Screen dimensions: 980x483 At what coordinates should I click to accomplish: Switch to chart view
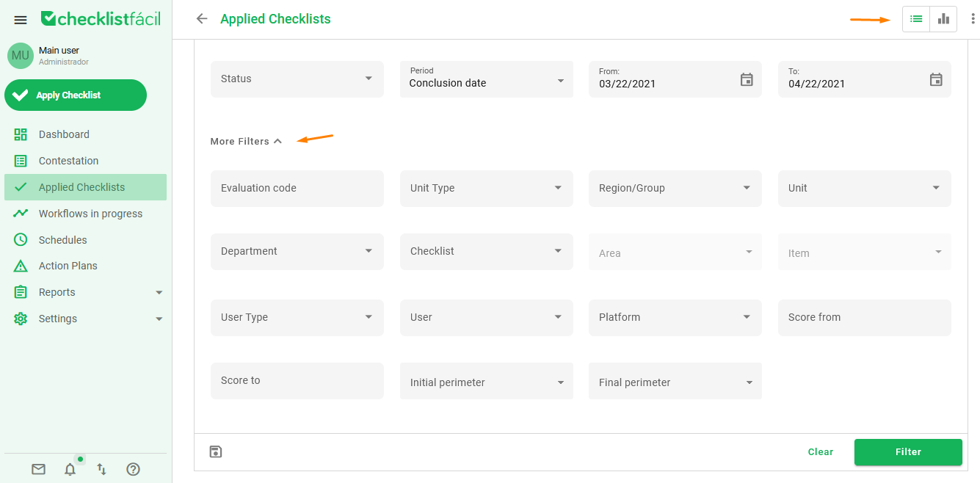943,19
